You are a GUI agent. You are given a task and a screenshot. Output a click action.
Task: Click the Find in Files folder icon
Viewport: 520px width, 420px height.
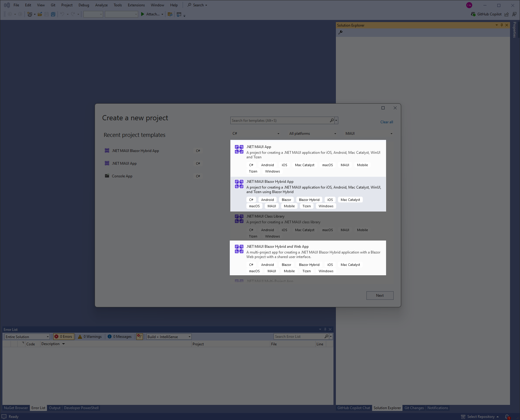[x=170, y=14]
